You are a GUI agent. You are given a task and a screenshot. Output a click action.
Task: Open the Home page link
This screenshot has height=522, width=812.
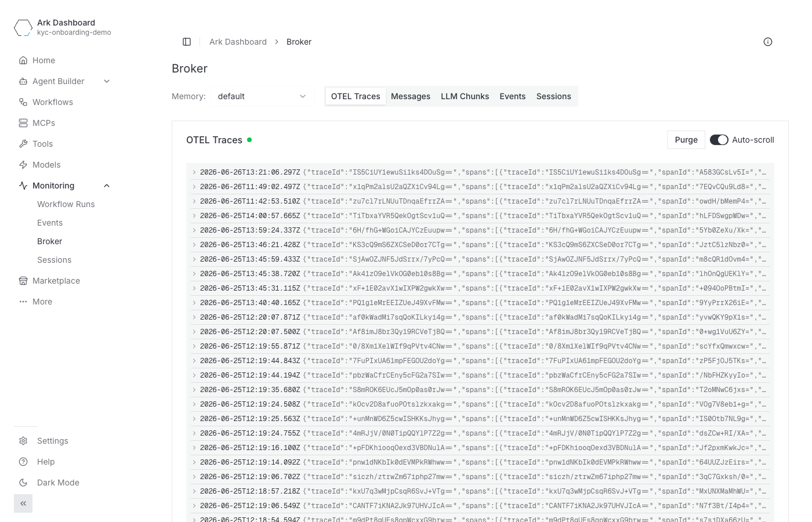click(43, 60)
